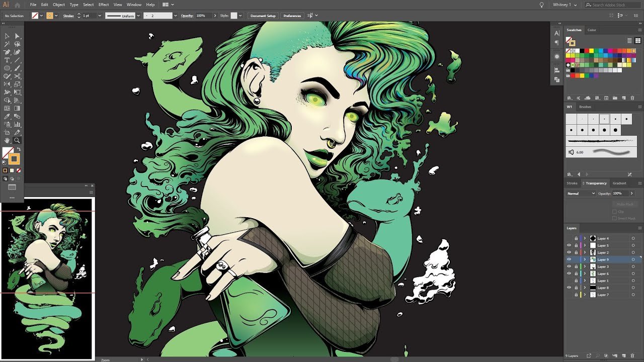Open the graphic Style dropdown
The width and height of the screenshot is (644, 362).
241,16
